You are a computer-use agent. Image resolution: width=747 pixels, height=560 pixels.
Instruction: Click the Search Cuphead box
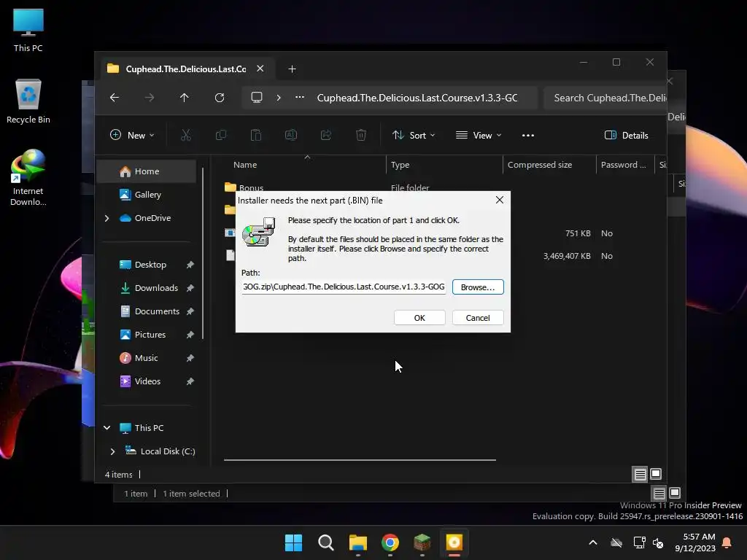pos(605,98)
